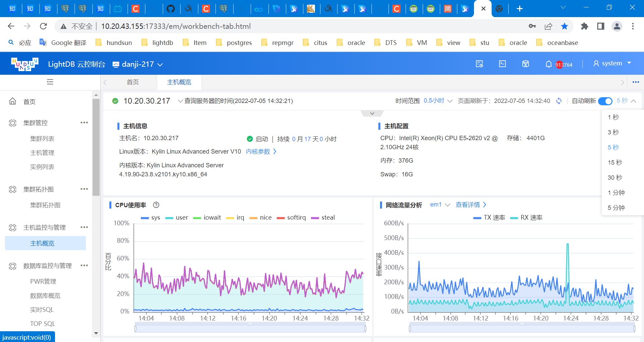Open browser extensions puzzle icon
644x342 pixels.
pyautogui.click(x=584, y=26)
